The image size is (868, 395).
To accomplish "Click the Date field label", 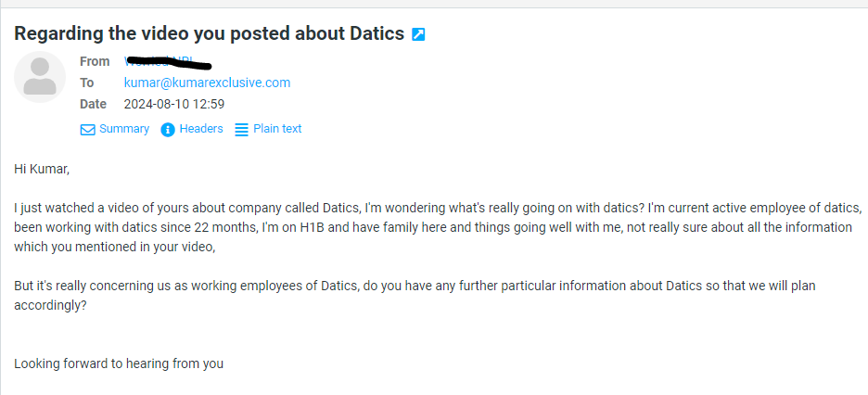I will pos(93,104).
